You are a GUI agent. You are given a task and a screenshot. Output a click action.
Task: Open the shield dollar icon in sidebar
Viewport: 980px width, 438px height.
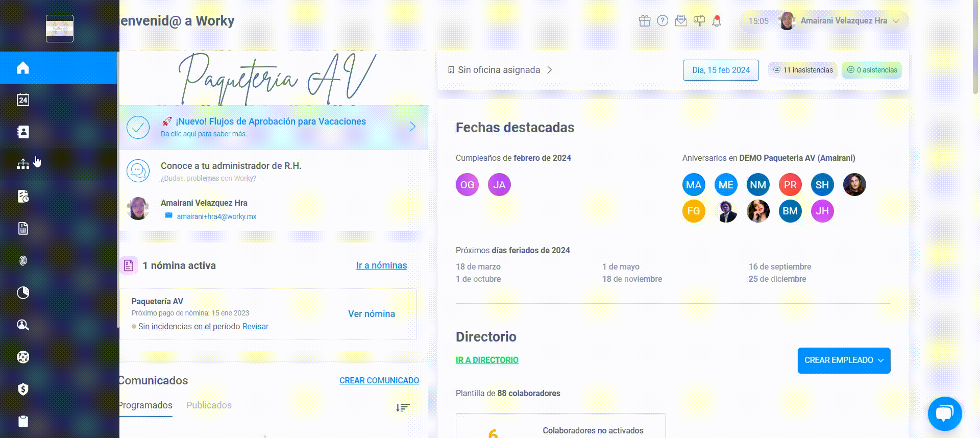click(23, 389)
